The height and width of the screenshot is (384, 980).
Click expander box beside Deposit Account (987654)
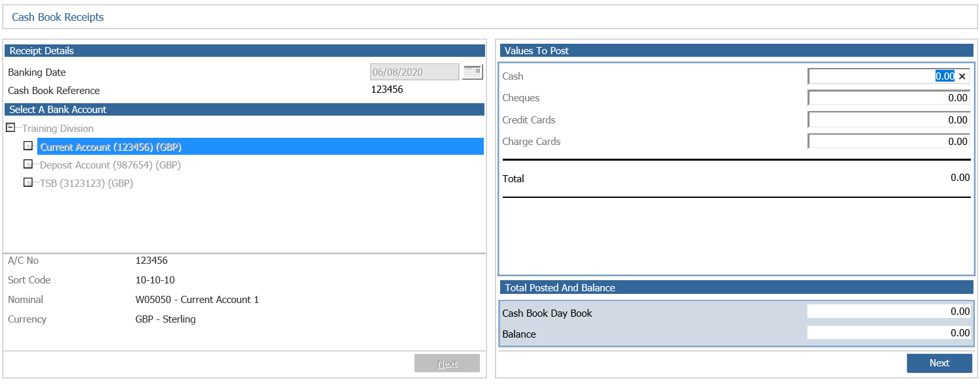(x=28, y=165)
